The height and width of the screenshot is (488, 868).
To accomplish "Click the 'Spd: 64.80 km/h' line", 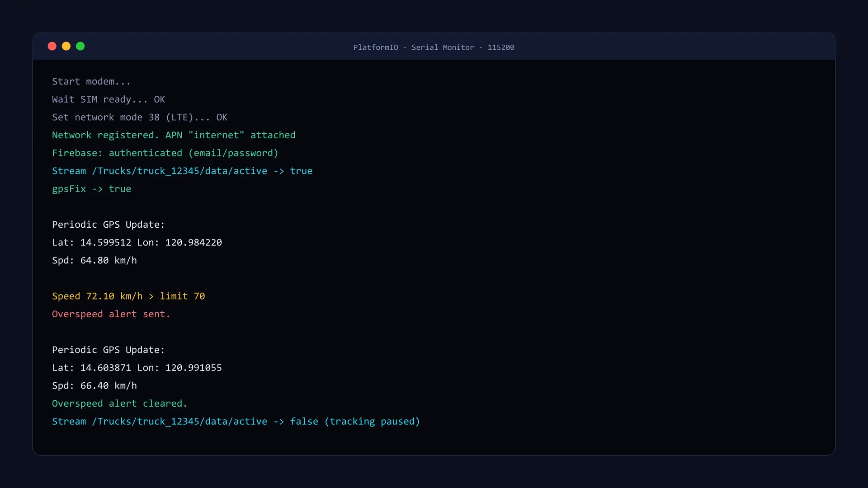I will 94,261.
